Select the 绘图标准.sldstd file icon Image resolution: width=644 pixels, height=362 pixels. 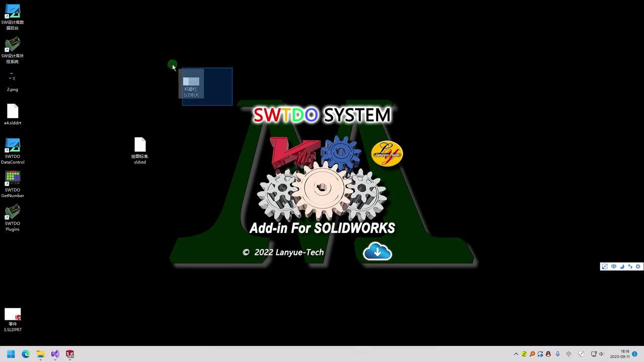pyautogui.click(x=140, y=151)
